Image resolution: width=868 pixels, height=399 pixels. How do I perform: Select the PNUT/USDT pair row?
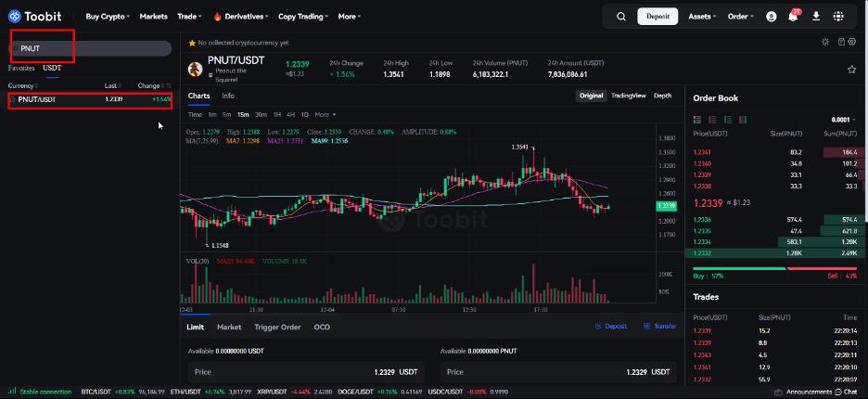90,100
